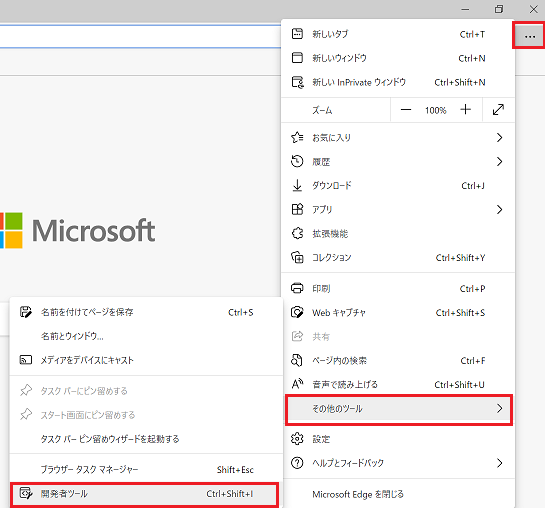The height and width of the screenshot is (508, 545).
Task: Expand the お気に入り submenu arrow
Action: point(499,137)
